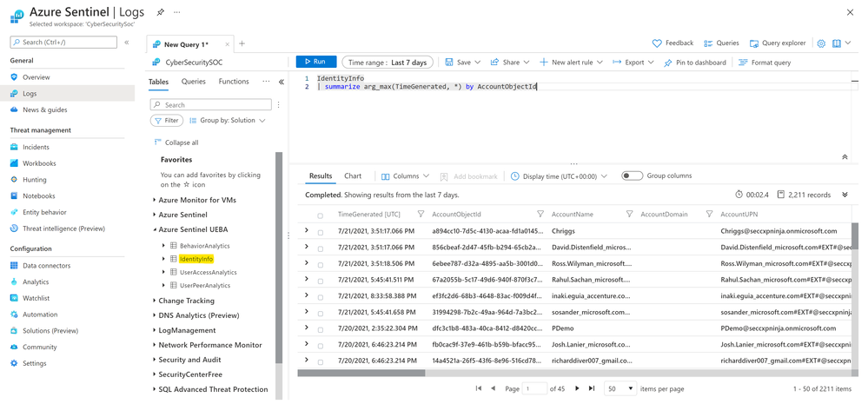Click the tables Search field

211,104
